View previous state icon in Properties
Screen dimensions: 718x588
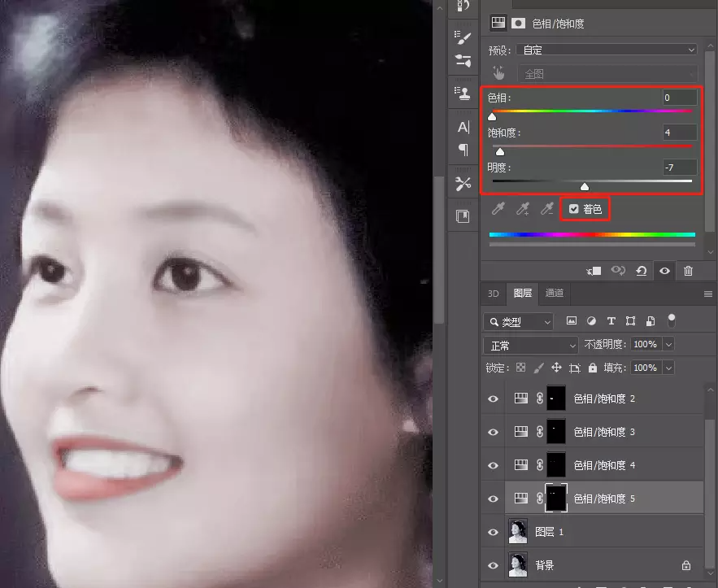(x=618, y=271)
